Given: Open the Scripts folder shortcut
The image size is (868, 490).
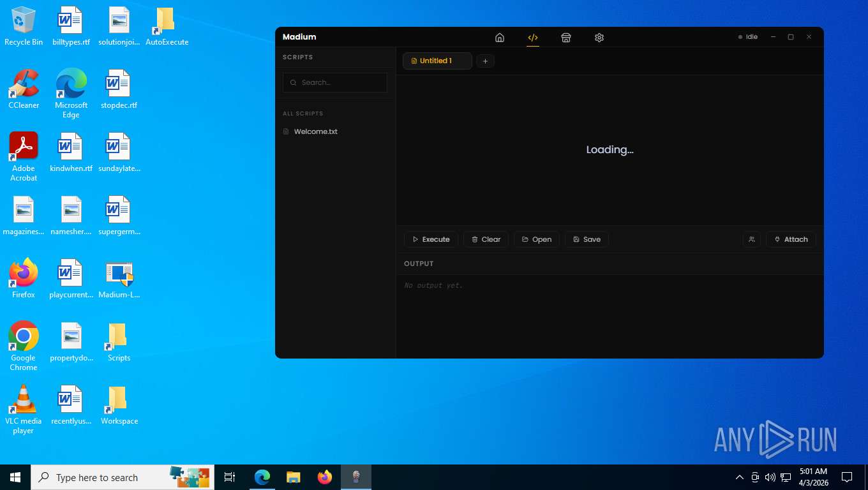Looking at the screenshot, I should pos(119,342).
